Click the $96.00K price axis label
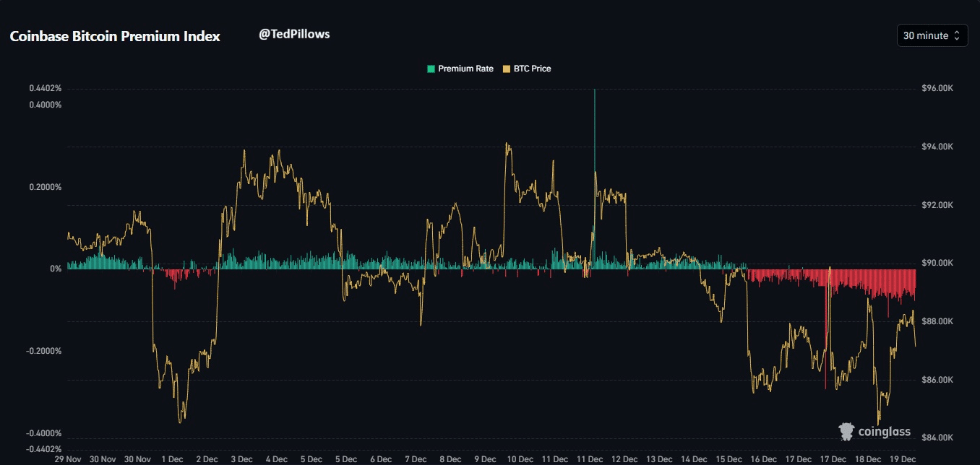The image size is (980, 465). pyautogui.click(x=937, y=88)
